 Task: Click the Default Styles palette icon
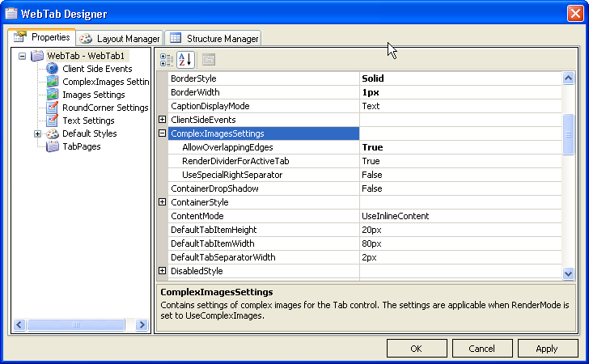pyautogui.click(x=53, y=133)
